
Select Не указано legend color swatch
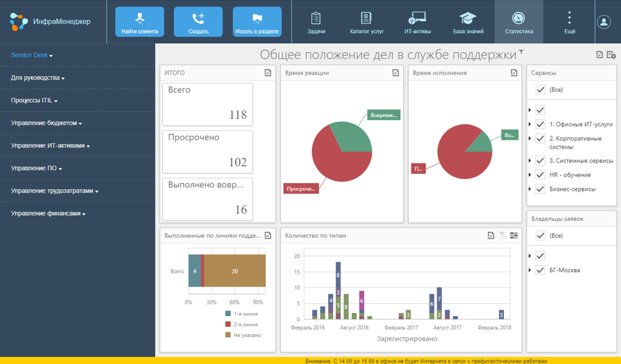pos(228,335)
